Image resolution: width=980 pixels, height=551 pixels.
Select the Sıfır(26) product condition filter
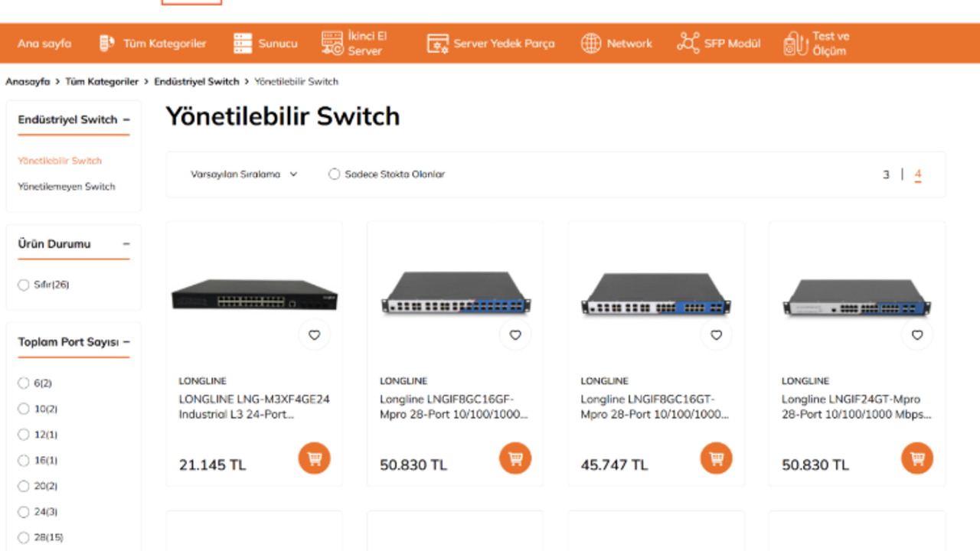(x=24, y=285)
